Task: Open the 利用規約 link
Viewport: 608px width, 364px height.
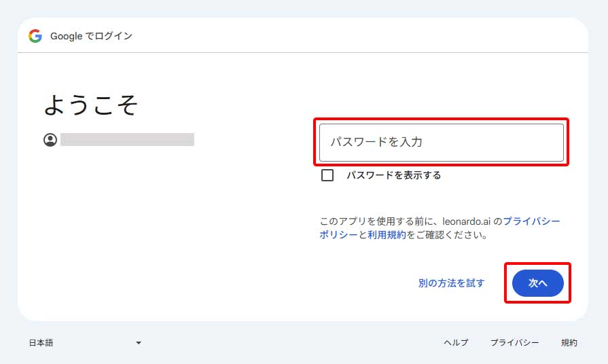Action: pos(387,235)
